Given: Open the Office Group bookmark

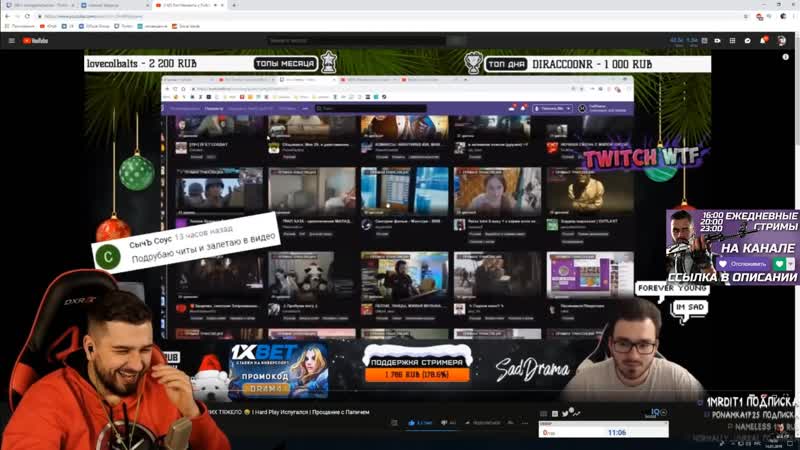Looking at the screenshot, I should point(94,26).
